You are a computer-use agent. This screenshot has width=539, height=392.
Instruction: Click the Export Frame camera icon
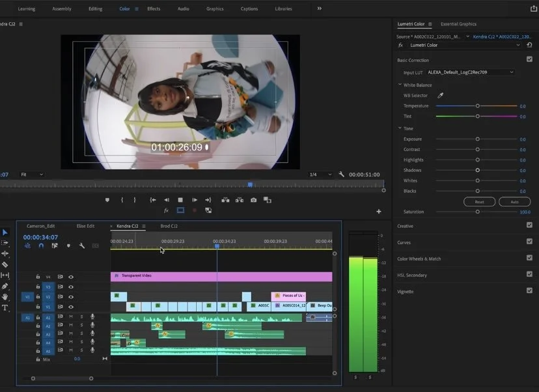(x=253, y=200)
